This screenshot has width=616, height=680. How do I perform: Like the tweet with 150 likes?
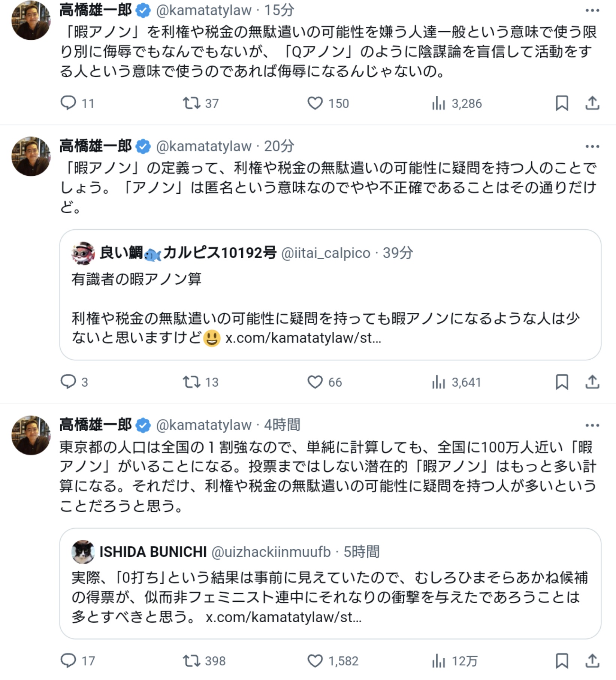coord(315,103)
